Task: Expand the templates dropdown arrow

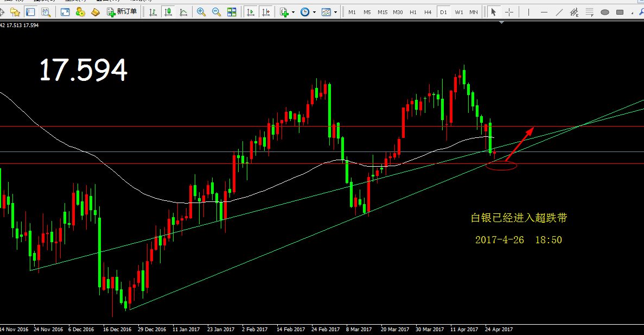Action: (335, 12)
